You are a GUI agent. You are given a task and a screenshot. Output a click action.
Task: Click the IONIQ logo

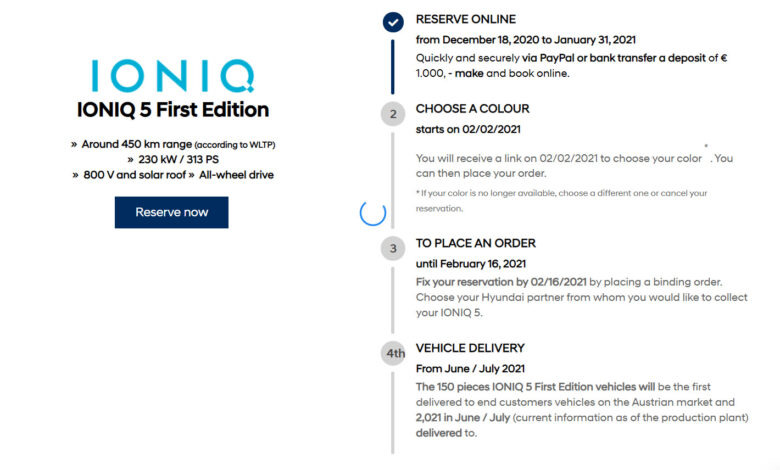tap(172, 77)
